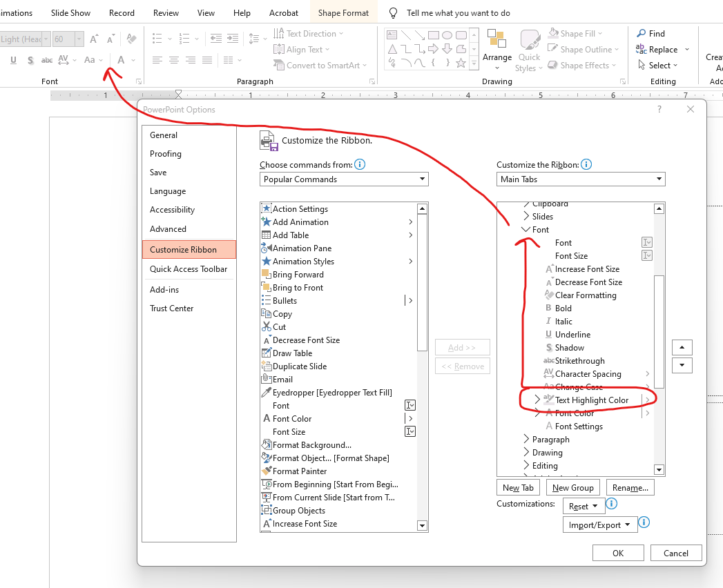
Task: Toggle Justify alignment in Paragraph group
Action: pyautogui.click(x=207, y=60)
